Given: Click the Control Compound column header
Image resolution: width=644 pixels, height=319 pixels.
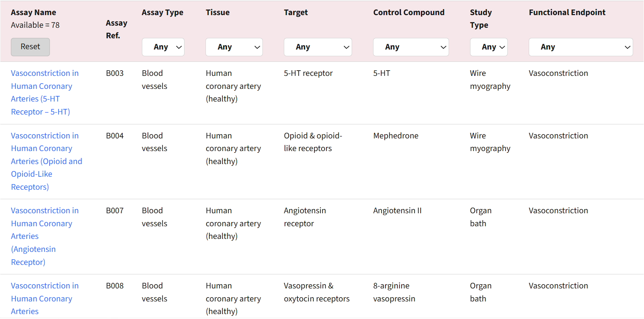Looking at the screenshot, I should 409,12.
